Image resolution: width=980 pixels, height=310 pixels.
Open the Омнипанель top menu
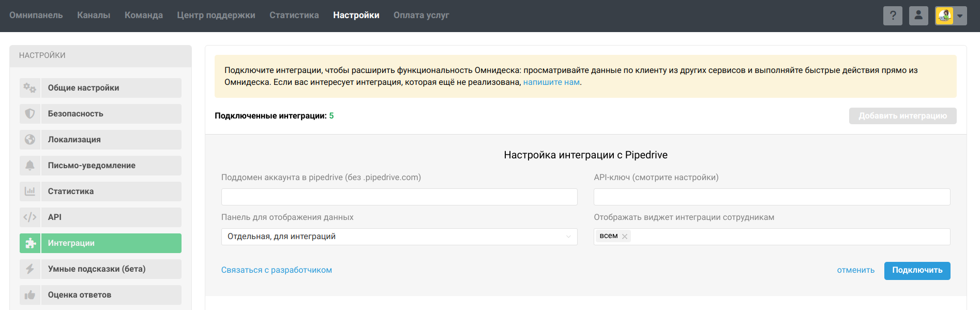[36, 15]
